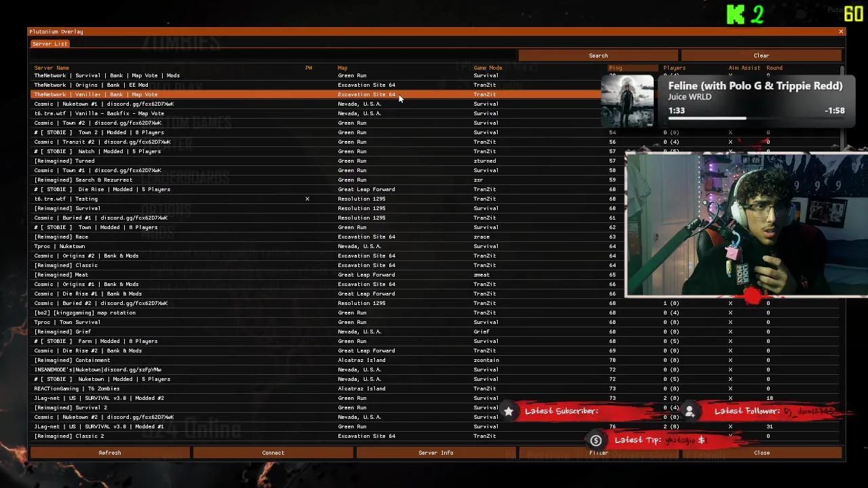Click the server list vertical scrollbar

point(842,108)
